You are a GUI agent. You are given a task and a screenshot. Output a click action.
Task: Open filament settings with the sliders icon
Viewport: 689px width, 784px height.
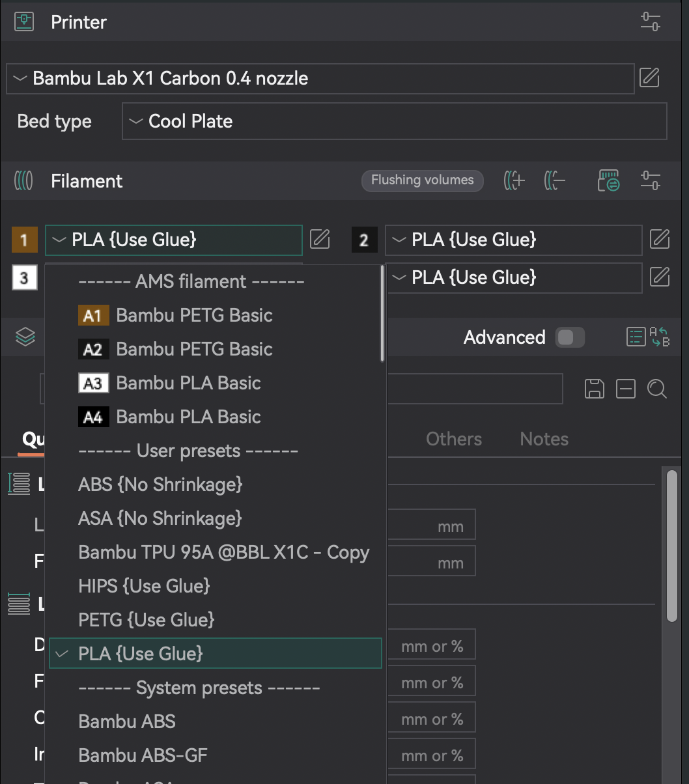pos(649,180)
